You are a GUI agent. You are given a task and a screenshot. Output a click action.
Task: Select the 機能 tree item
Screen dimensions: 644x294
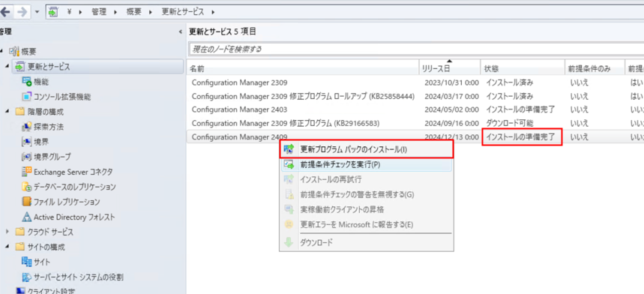pyautogui.click(x=41, y=82)
